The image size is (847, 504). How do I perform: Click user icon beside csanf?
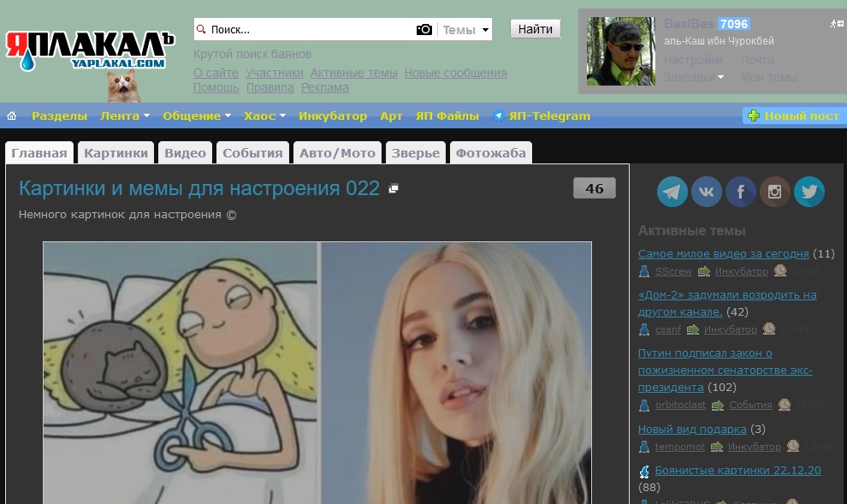pyautogui.click(x=644, y=329)
